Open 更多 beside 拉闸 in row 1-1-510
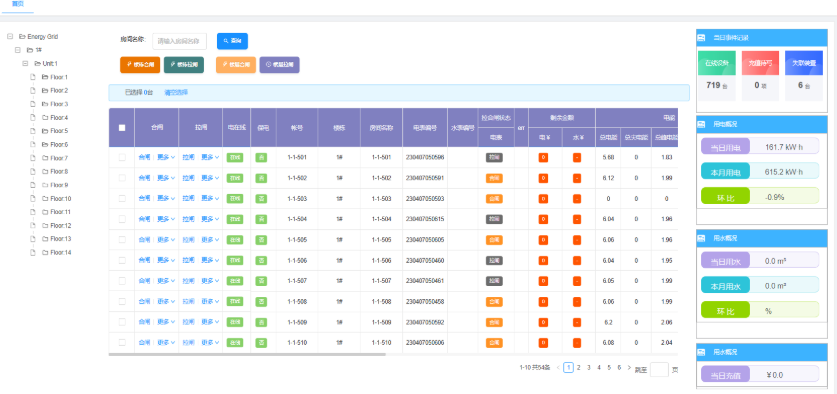Image resolution: width=837 pixels, height=394 pixels. (210, 342)
